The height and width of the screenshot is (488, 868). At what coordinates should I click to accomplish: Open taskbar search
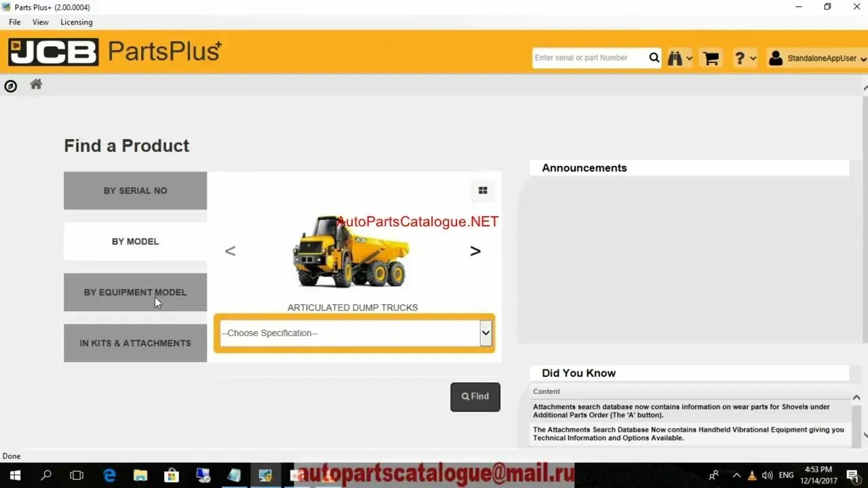[45, 475]
